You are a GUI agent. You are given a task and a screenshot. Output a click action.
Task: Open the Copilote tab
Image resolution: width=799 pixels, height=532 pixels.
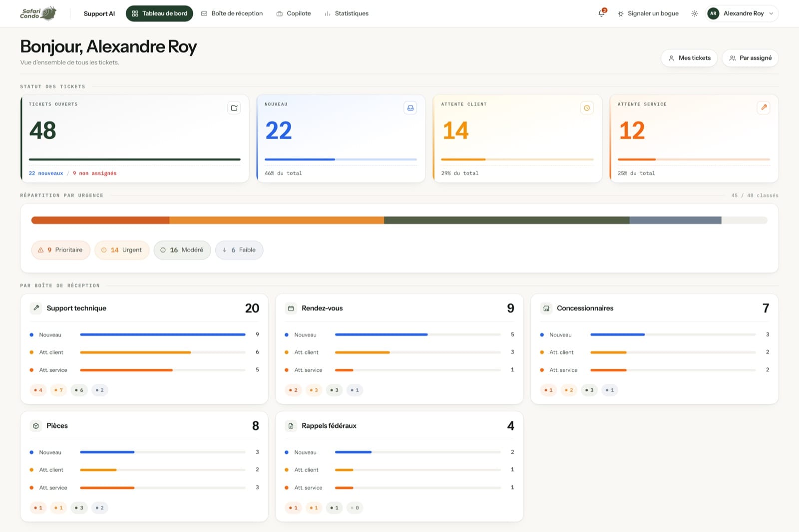294,13
